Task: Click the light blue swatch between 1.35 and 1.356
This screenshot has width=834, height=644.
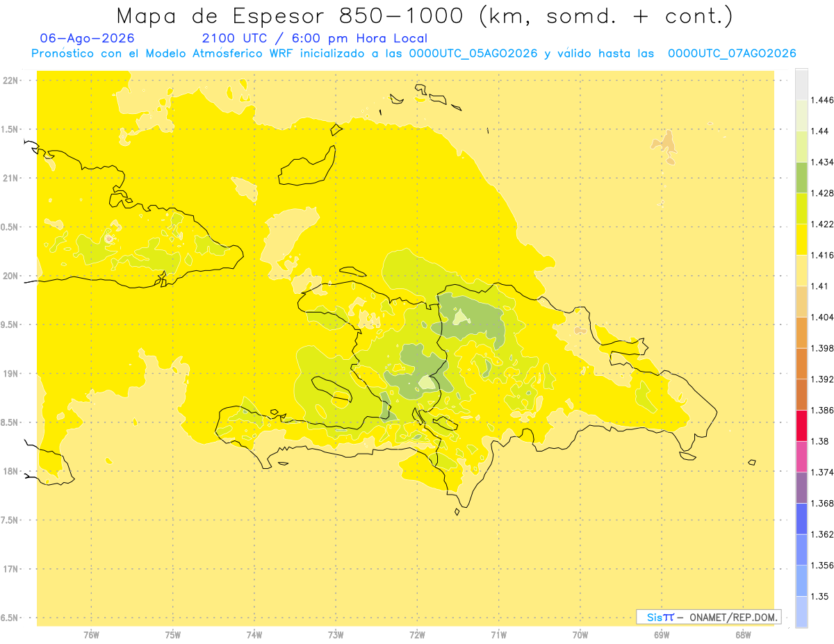Action: click(801, 580)
